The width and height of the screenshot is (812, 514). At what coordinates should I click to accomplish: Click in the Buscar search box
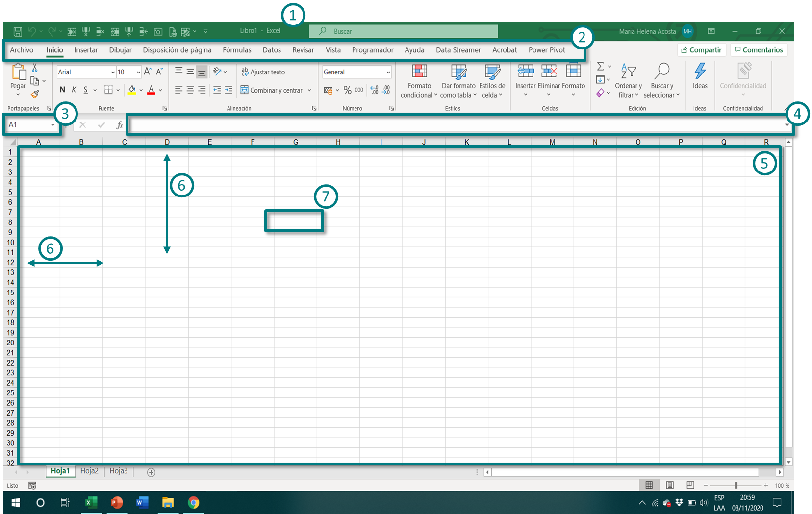(x=404, y=31)
